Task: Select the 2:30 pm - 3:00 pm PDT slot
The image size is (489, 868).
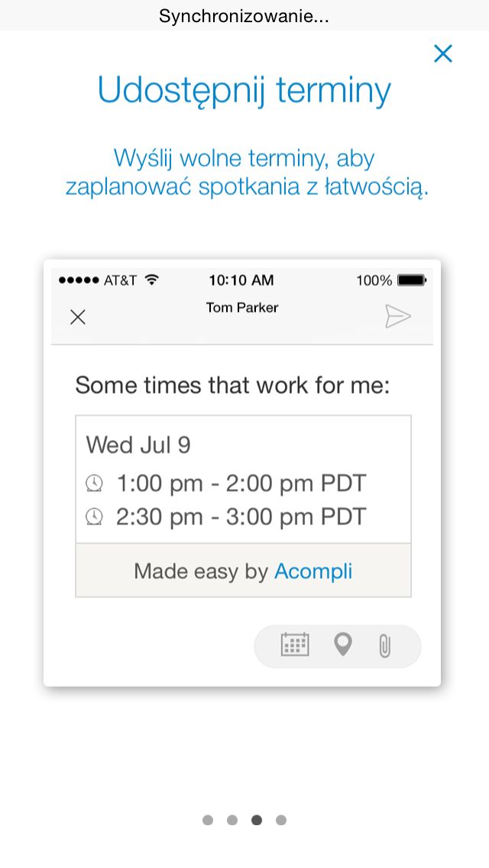Action: coord(241,517)
